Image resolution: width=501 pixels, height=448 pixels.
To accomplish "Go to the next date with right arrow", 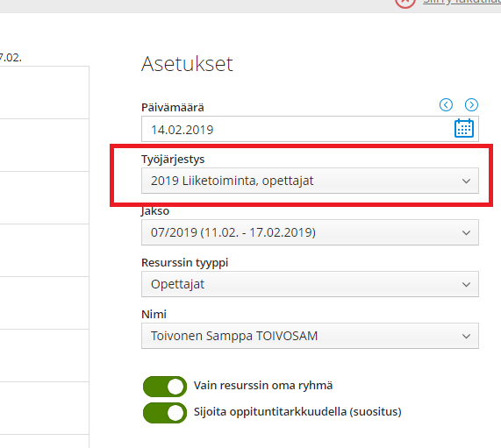I will 471,104.
